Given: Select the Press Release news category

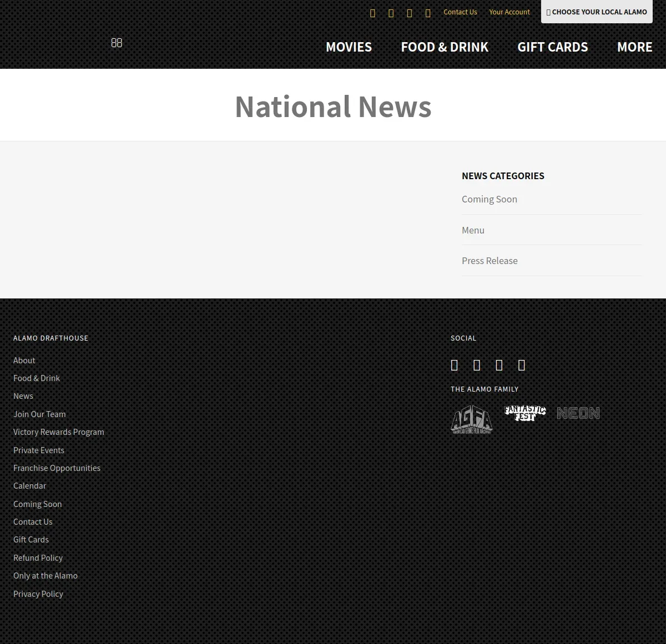Looking at the screenshot, I should tap(490, 261).
